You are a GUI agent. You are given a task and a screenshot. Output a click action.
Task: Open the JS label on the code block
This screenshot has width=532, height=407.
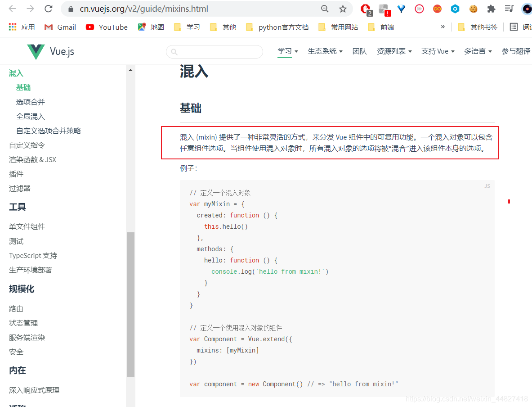487,185
